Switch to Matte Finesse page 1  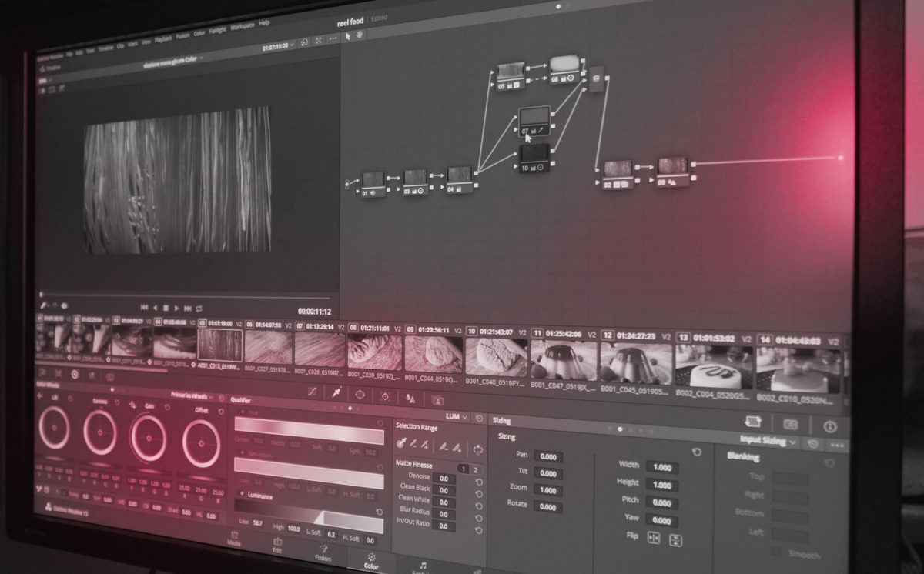coord(464,469)
